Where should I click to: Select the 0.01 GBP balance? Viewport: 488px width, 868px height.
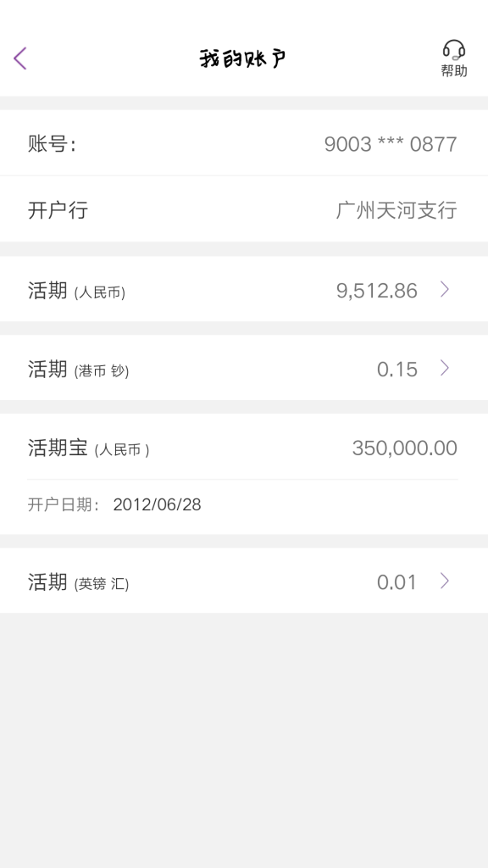coord(396,582)
